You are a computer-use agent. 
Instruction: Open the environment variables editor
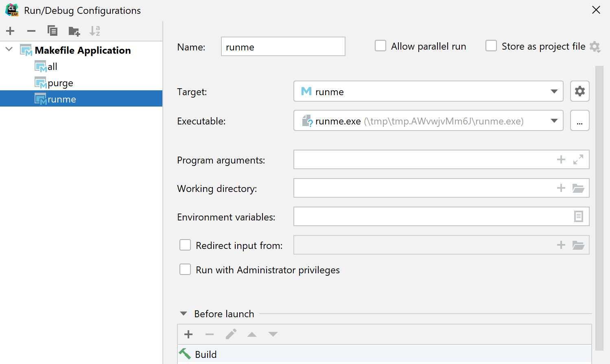coord(579,216)
